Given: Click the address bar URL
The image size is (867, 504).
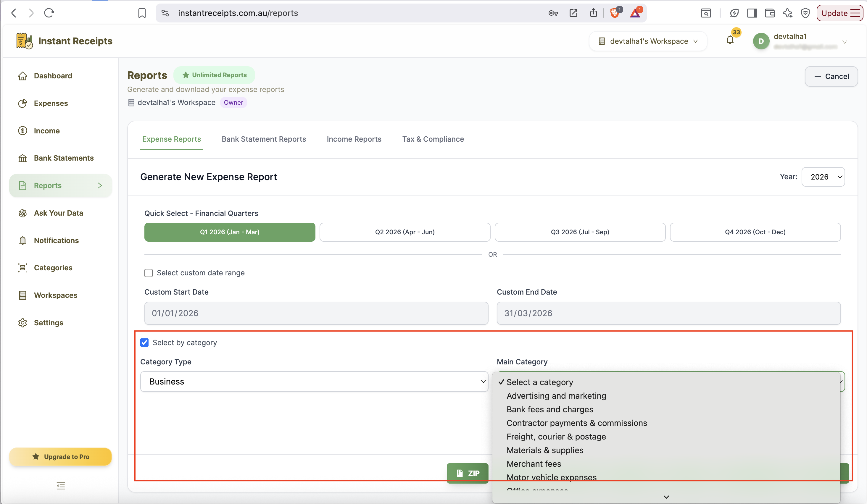Looking at the screenshot, I should 238,13.
